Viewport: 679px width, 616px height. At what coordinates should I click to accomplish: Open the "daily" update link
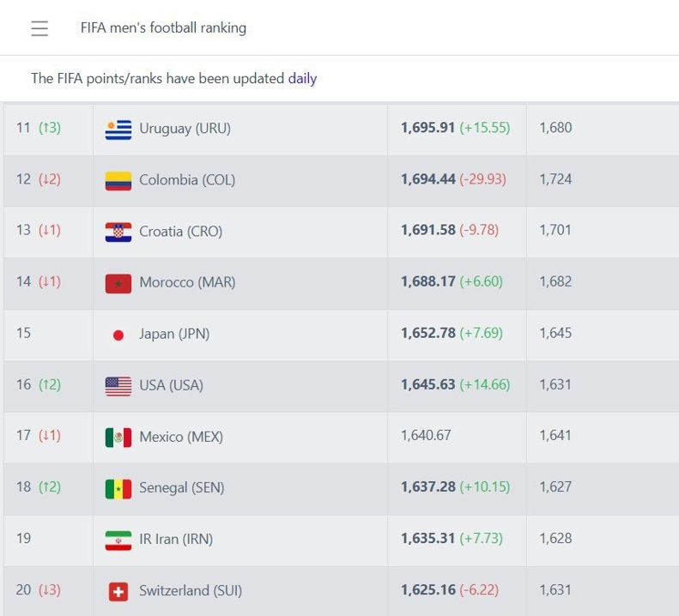point(302,78)
